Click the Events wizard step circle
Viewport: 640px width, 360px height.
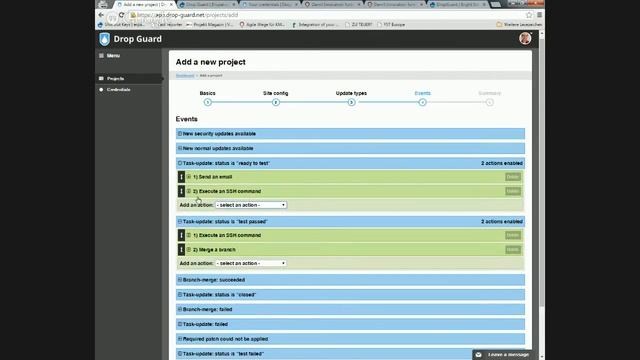pos(422,102)
